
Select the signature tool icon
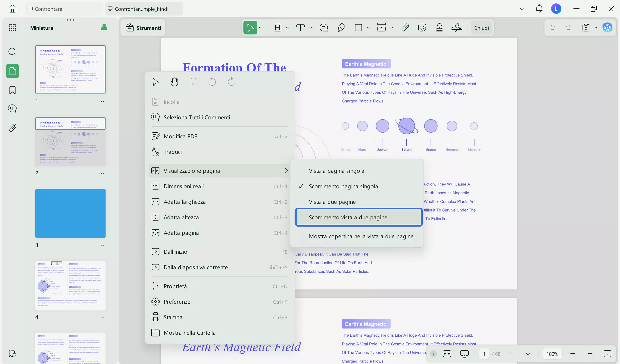pyautogui.click(x=457, y=28)
